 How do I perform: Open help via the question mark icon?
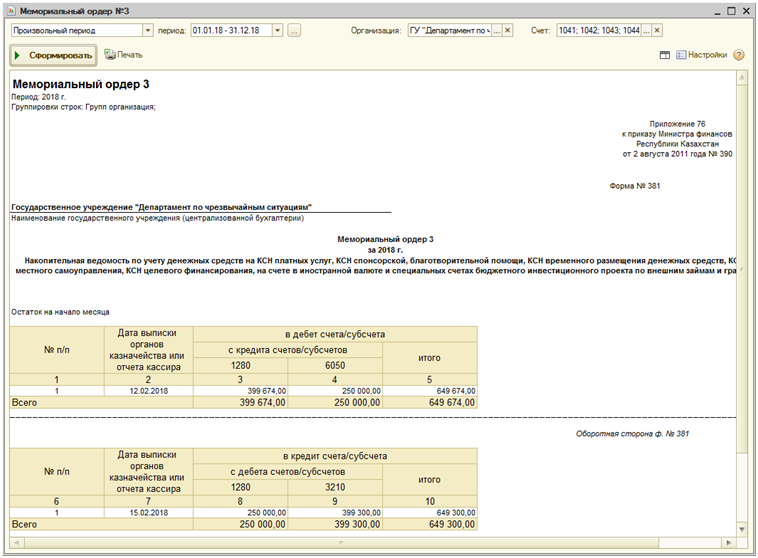[739, 55]
